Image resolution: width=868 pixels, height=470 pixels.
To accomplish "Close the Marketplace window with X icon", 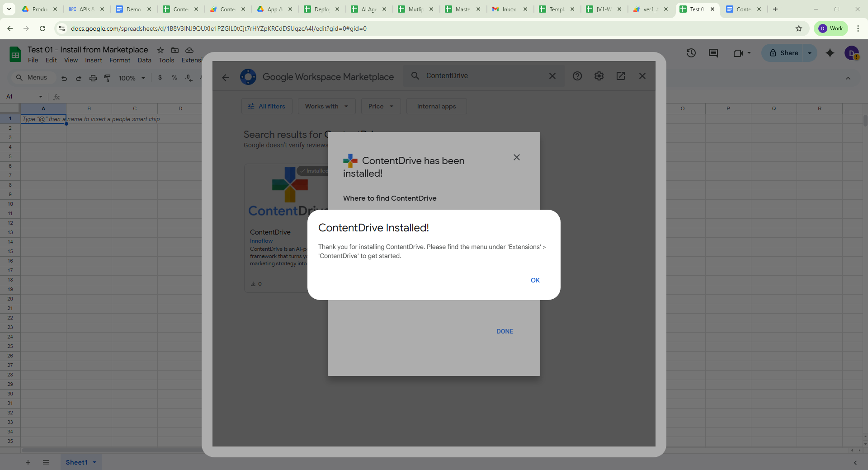I will [642, 76].
